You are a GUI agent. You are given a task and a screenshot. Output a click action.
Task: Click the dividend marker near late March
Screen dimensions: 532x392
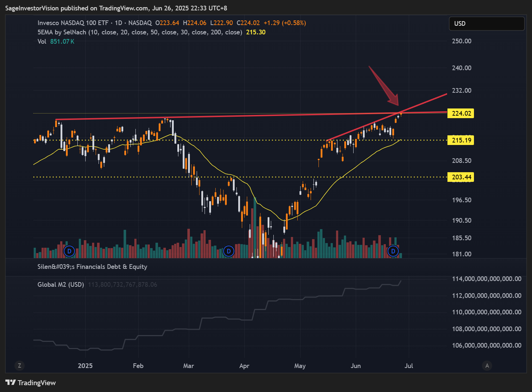(229, 251)
